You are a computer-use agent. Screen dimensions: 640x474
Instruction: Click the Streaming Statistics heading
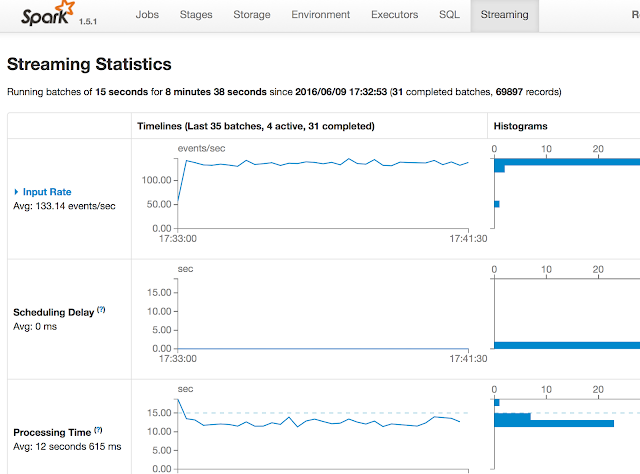89,65
